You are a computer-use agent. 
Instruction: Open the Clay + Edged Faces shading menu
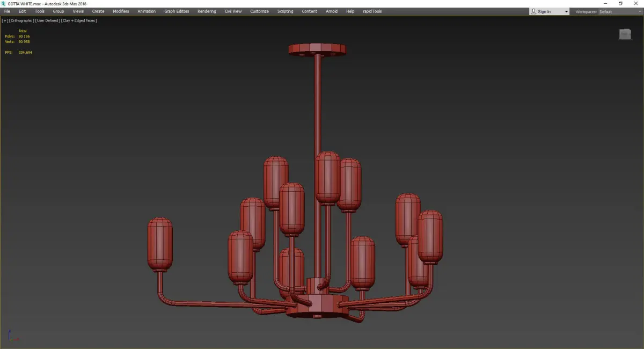[79, 20]
